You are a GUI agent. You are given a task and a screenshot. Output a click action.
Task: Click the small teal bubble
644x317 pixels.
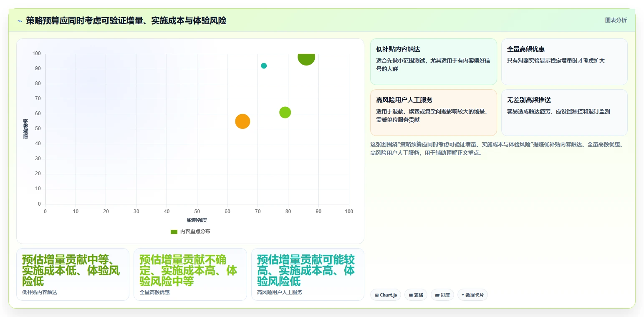(x=264, y=66)
